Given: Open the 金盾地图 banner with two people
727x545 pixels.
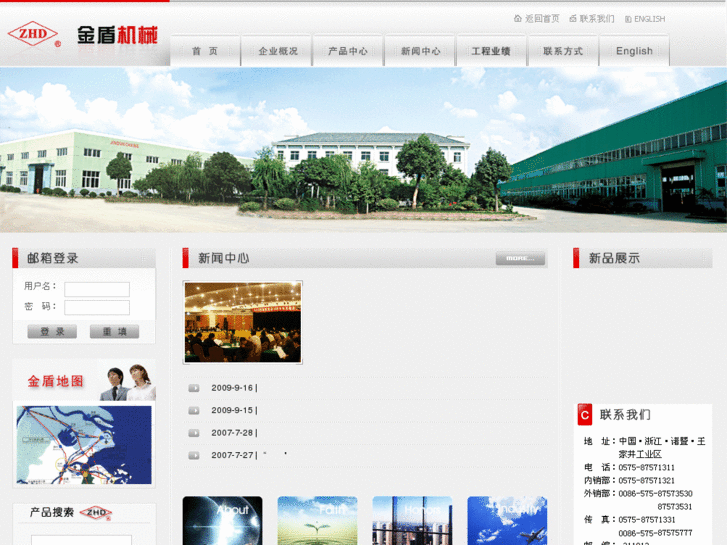Looking at the screenshot, I should point(84,381).
